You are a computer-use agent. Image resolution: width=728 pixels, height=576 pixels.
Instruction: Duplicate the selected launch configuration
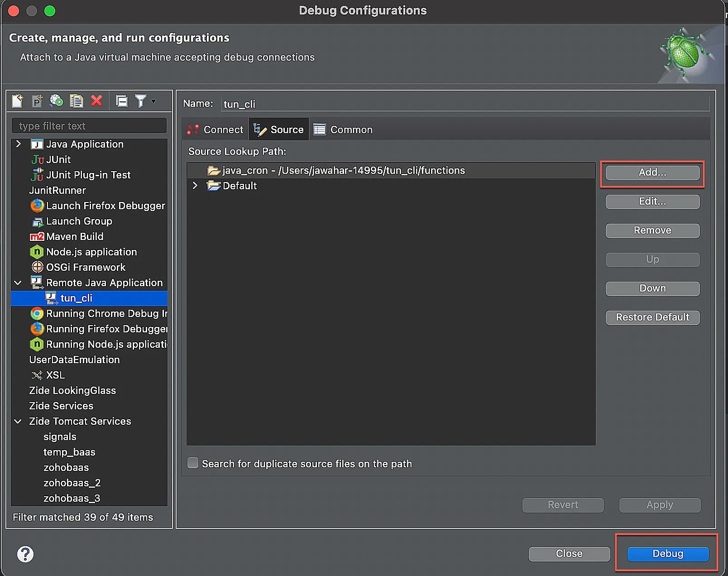coord(76,101)
